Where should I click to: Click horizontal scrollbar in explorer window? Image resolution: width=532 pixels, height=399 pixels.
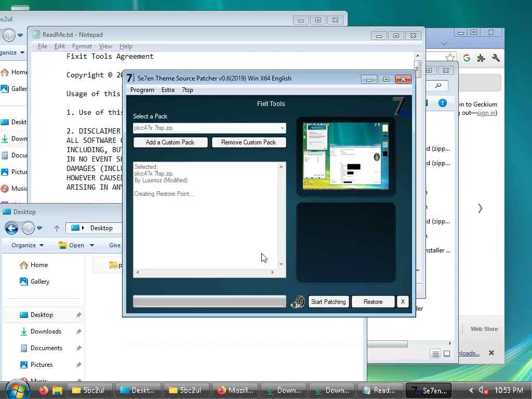pyautogui.click(x=387, y=344)
